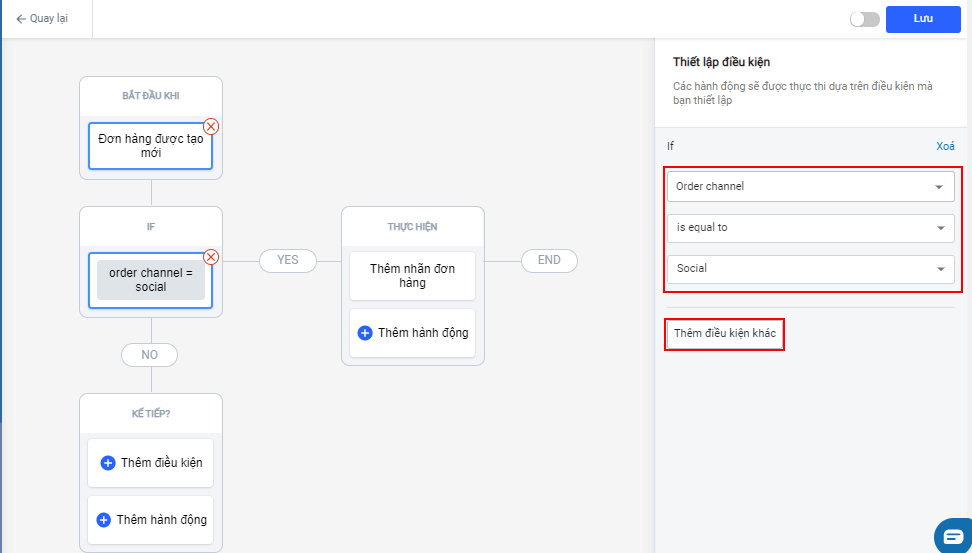Select the 'order channel = social' condition block
972x553 pixels.
pyautogui.click(x=150, y=280)
